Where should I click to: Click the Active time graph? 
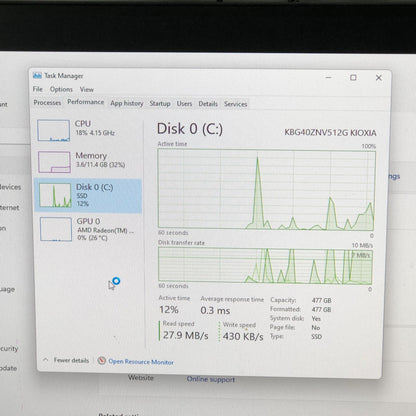pos(266,190)
